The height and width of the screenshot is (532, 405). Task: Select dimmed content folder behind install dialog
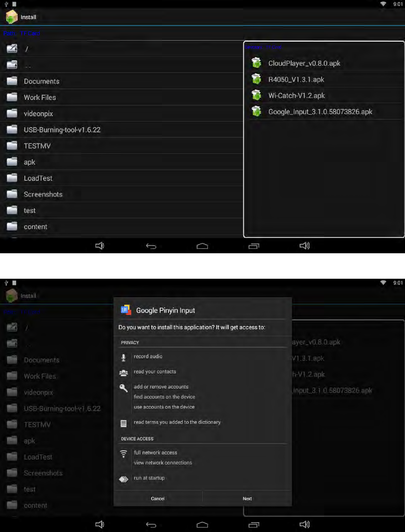coord(57,506)
